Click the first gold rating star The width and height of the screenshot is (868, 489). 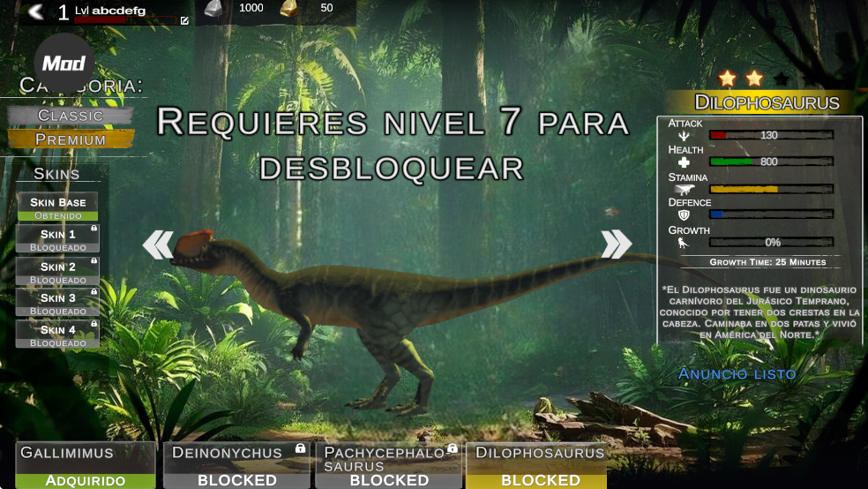[x=727, y=79]
